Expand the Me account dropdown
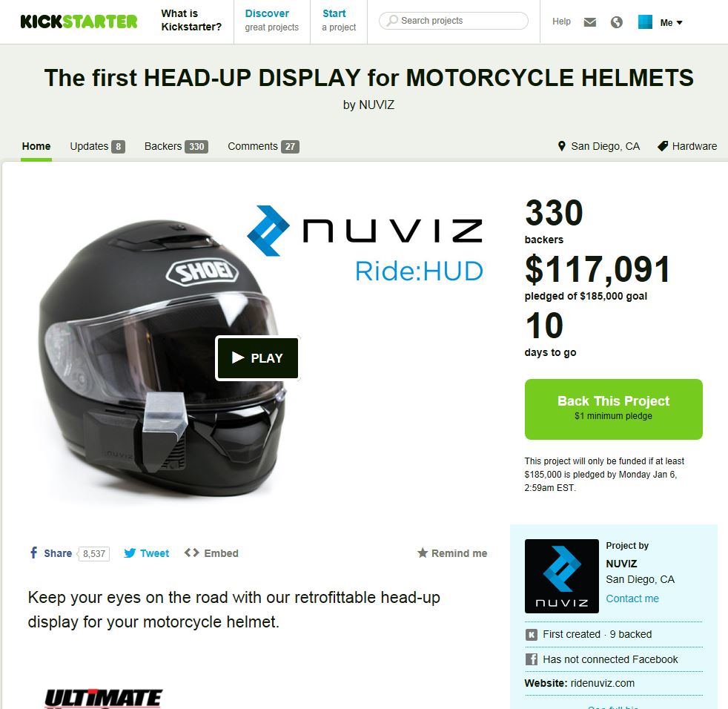The height and width of the screenshot is (709, 728). tap(671, 22)
